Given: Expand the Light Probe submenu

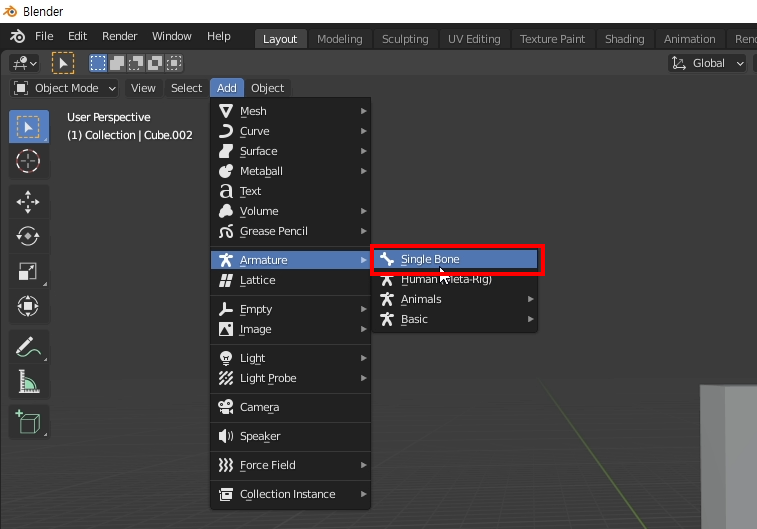Looking at the screenshot, I should pos(291,378).
